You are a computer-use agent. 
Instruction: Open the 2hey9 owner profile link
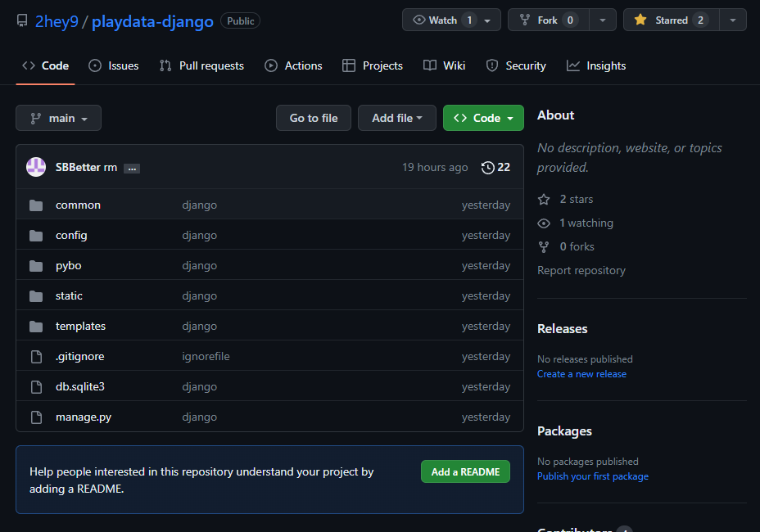point(57,21)
